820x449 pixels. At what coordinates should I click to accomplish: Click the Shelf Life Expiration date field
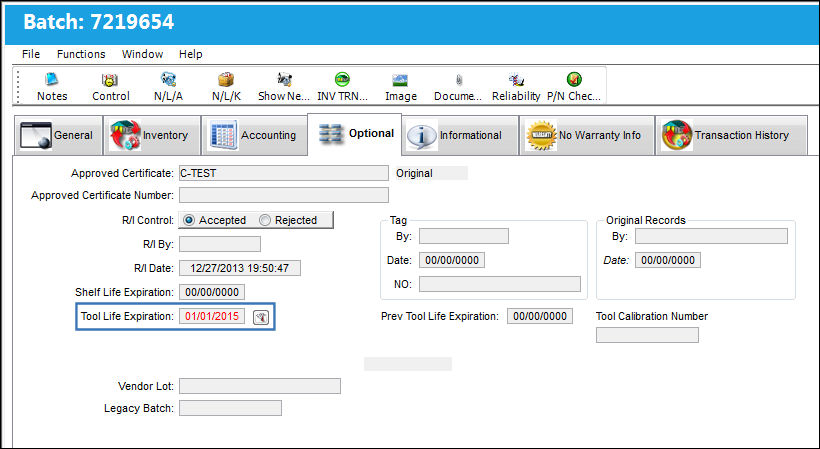coord(212,292)
